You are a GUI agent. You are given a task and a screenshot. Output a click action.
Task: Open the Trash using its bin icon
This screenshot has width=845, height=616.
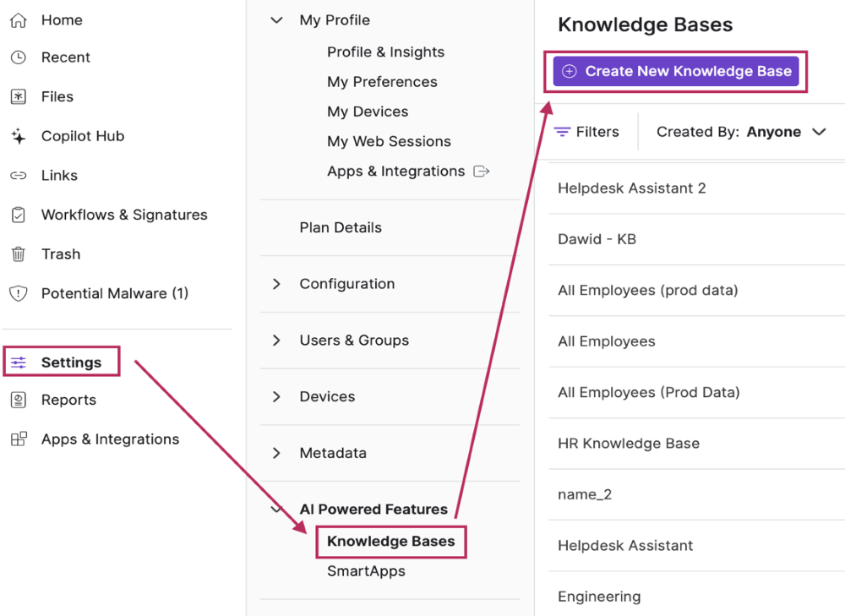[x=18, y=253]
